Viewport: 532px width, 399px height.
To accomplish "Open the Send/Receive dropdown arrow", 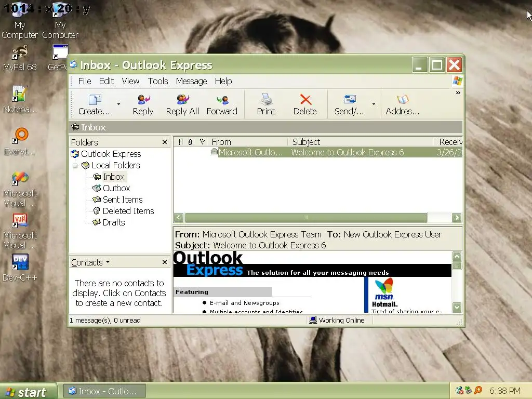I will coord(374,104).
